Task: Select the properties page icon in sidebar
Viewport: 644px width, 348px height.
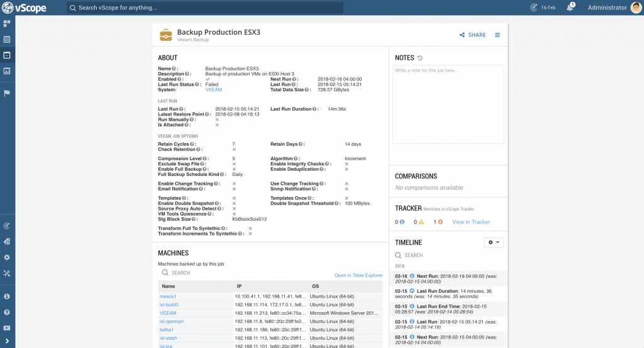Action: point(6,55)
